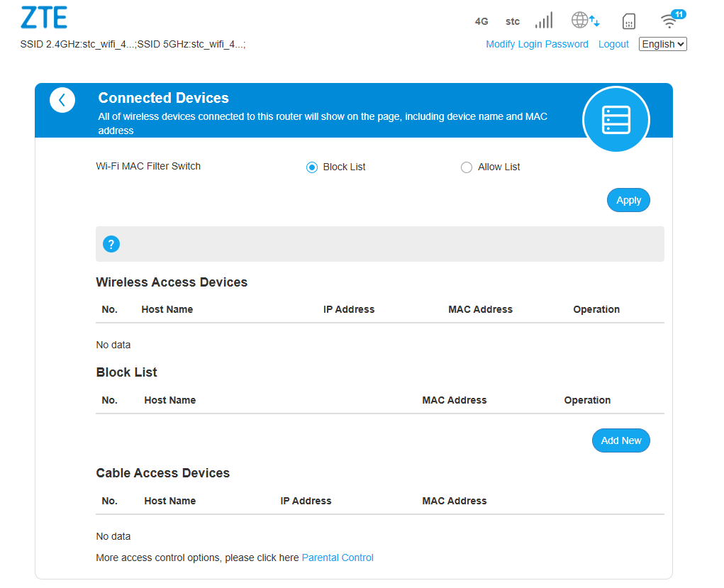Viewport: 724px width, 588px height.
Task: Open the Parental Control link
Action: (338, 558)
